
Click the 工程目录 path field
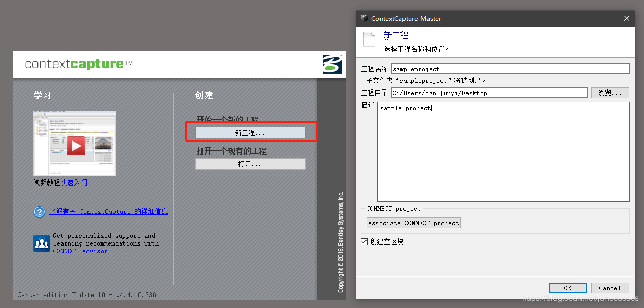(x=488, y=93)
